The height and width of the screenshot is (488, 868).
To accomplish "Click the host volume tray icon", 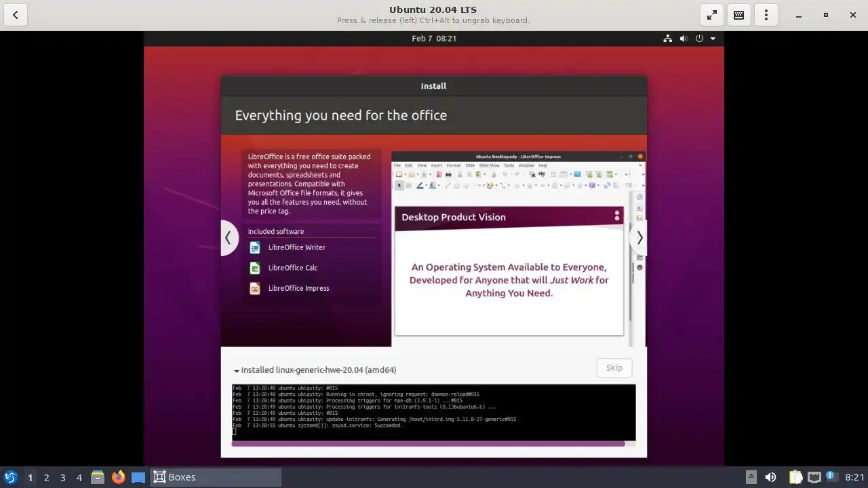I will (770, 477).
